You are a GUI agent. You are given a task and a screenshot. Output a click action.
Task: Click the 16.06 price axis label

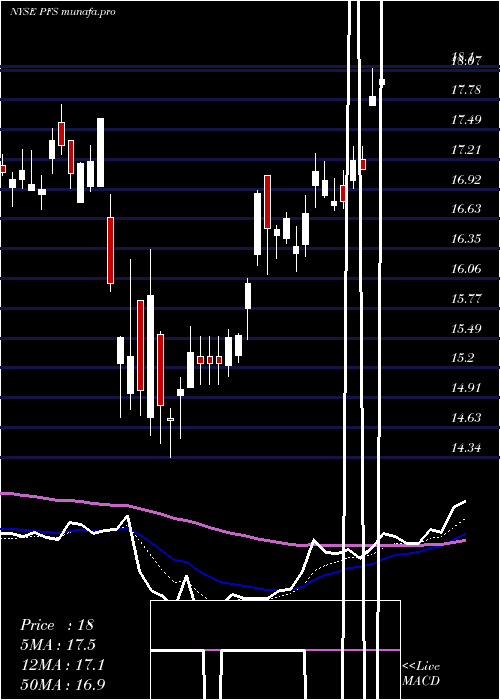tap(466, 269)
